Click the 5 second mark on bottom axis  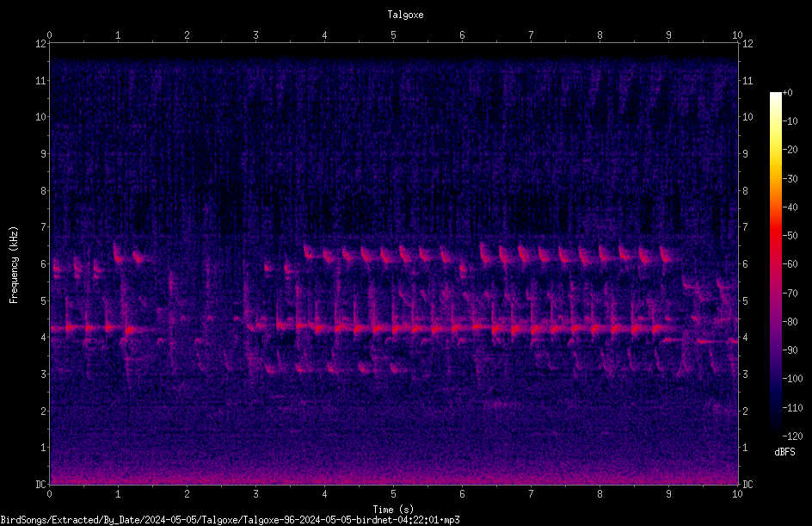pos(394,494)
